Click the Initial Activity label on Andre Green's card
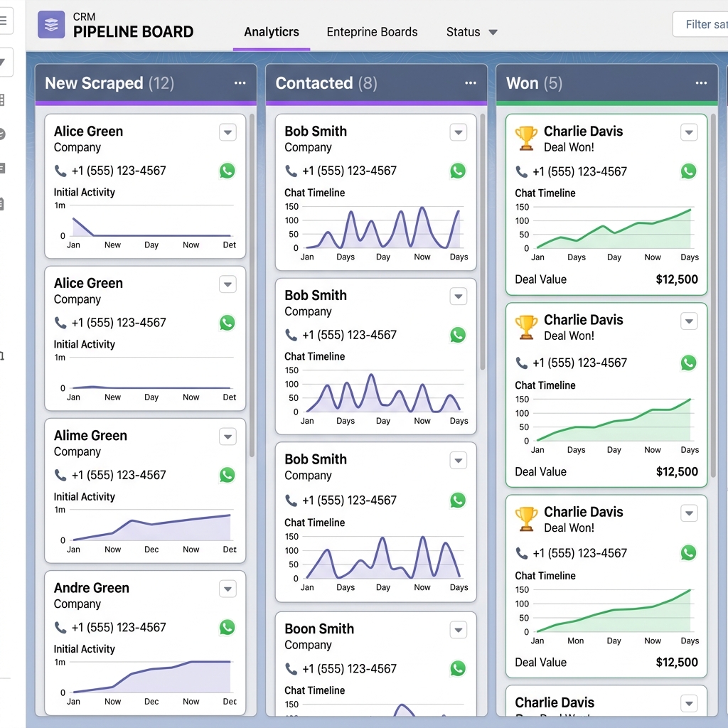 (84, 649)
